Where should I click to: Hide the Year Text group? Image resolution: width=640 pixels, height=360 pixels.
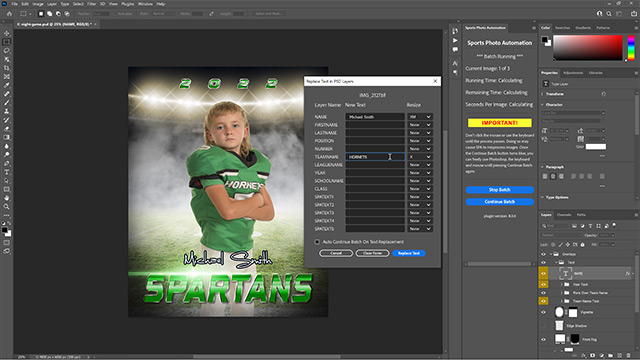543,284
